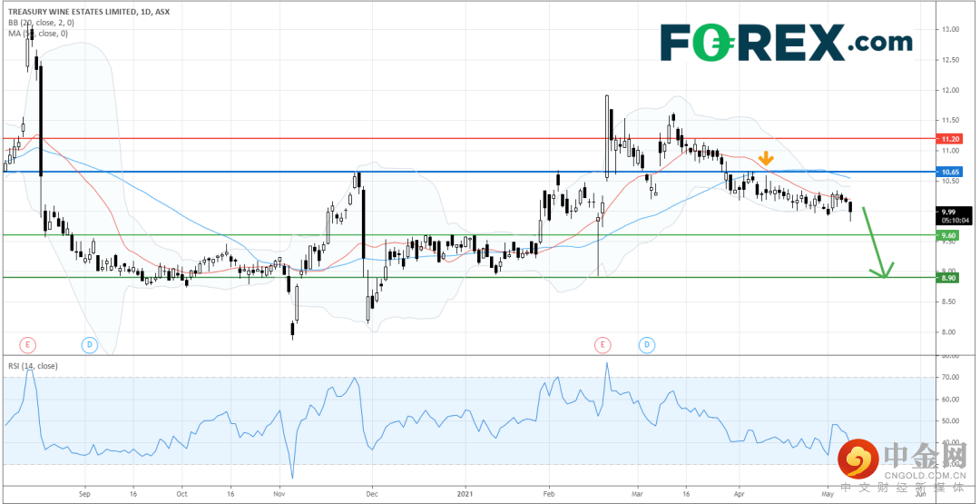Click Feb on the time axis
The height and width of the screenshot is (504, 980).
tap(549, 493)
